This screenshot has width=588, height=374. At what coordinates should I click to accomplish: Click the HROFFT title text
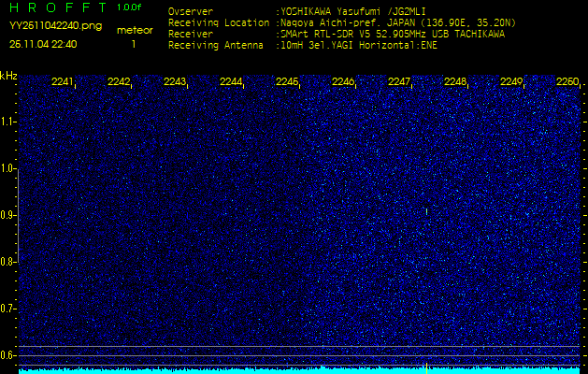(58, 7)
